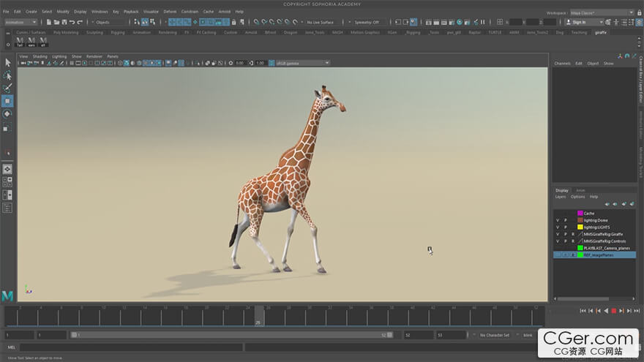Screen dimensions: 644x362
Task: Open the Channels menu in Channel Box
Action: coord(562,64)
